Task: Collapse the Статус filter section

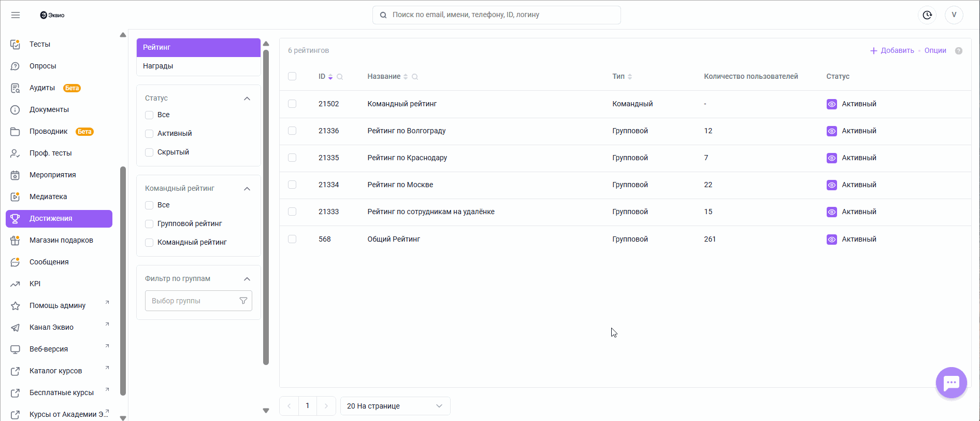Action: (x=247, y=99)
